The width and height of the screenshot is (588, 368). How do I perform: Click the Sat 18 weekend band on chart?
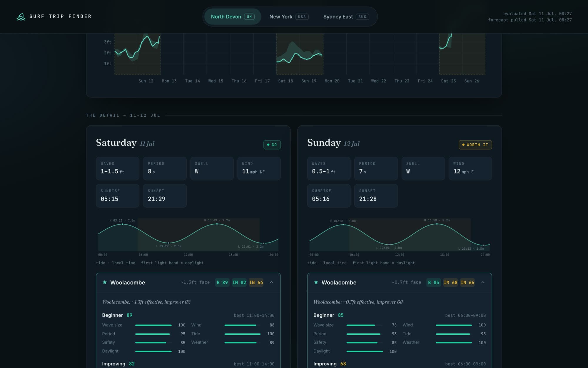(x=300, y=54)
